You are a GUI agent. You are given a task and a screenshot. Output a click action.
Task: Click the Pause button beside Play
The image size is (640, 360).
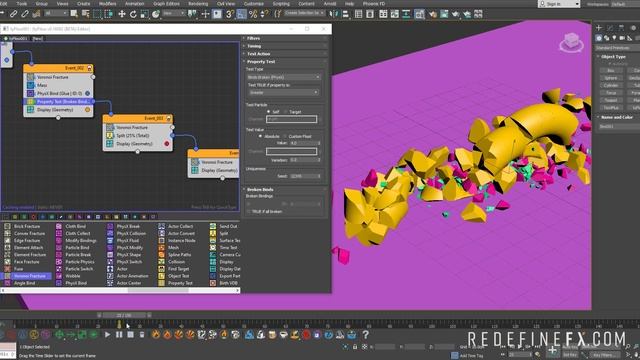(x=119, y=335)
